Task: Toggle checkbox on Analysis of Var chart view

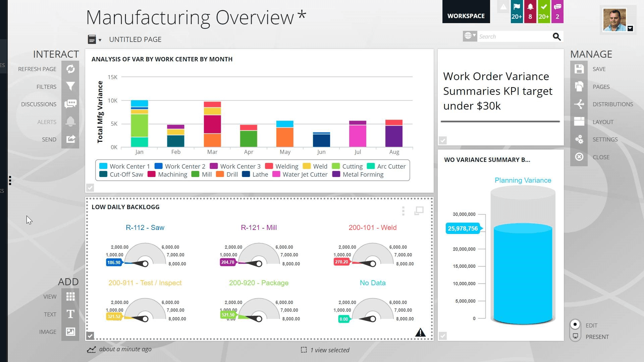Action: 90,188
